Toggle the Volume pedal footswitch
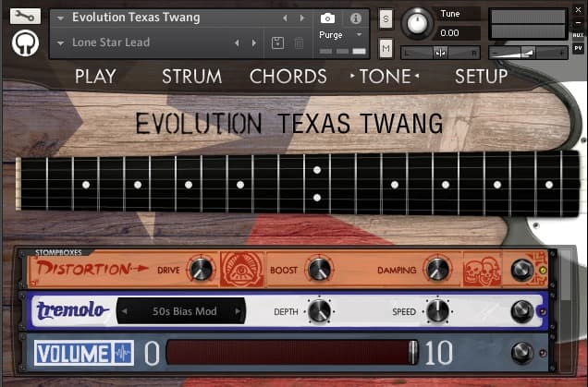This screenshot has width=588, height=387. tap(522, 353)
